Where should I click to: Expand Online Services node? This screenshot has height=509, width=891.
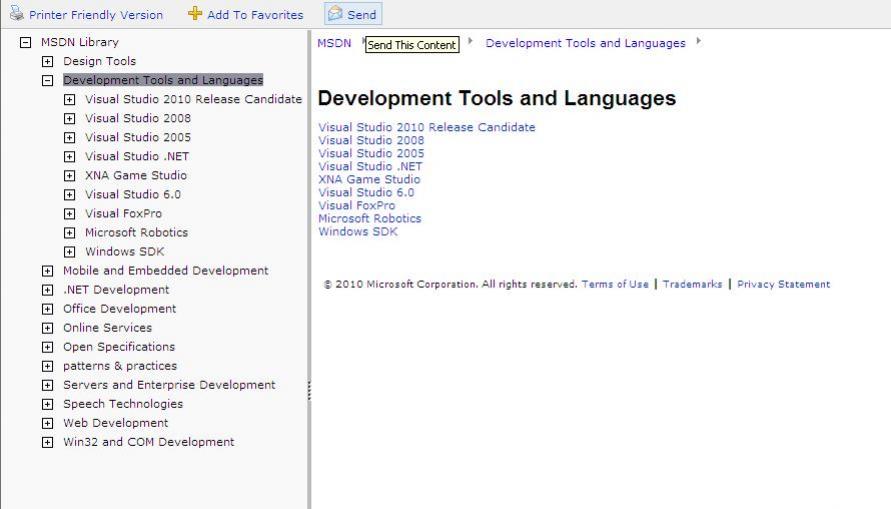click(48, 328)
